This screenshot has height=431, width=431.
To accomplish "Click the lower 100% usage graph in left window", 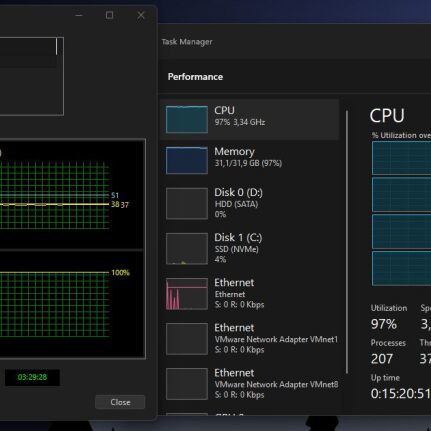I will (54, 304).
